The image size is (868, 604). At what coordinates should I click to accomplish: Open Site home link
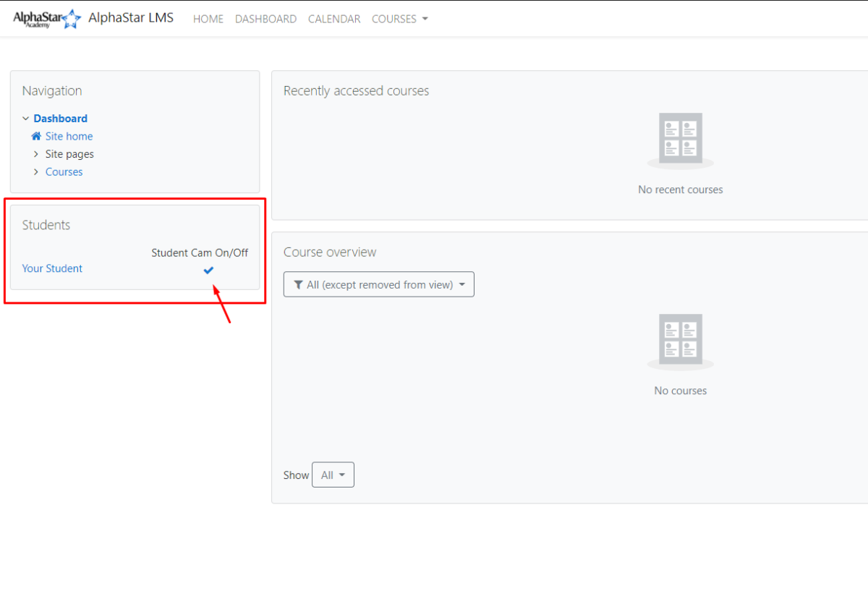(x=69, y=136)
